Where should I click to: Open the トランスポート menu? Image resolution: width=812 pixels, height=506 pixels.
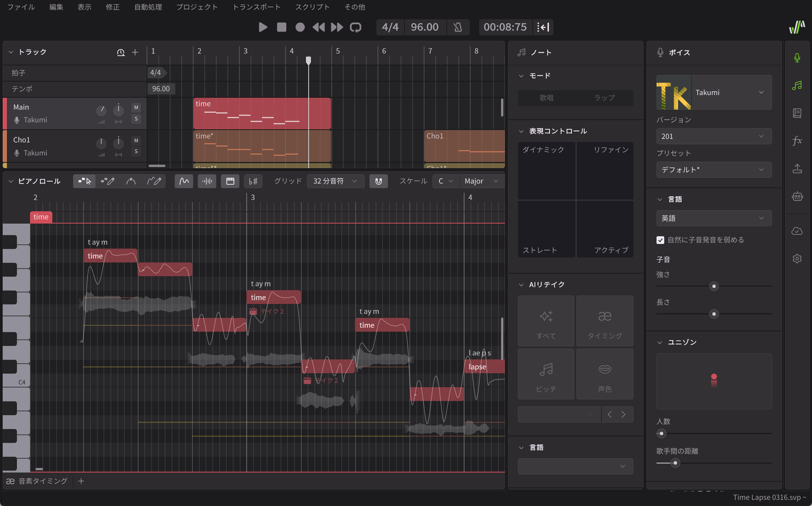[256, 7]
